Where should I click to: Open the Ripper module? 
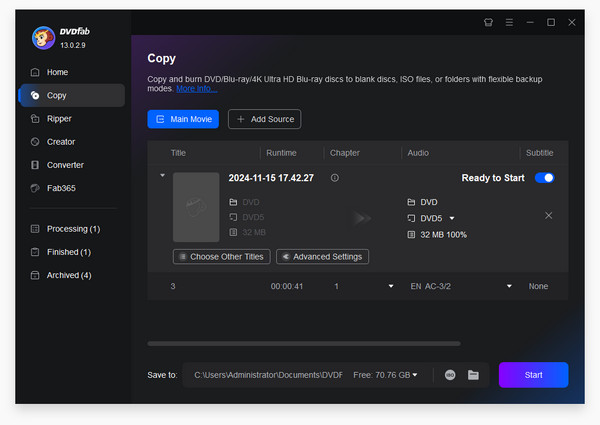72,119
